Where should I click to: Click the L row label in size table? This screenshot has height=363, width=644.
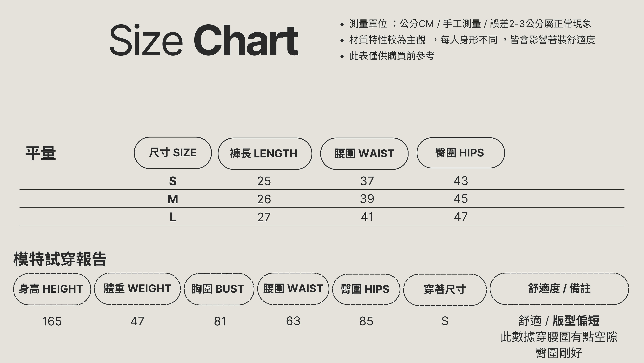tap(173, 217)
